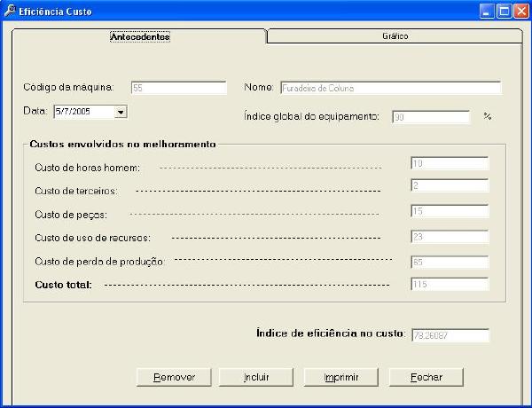Click the Custo de horas homem field
532x408 pixels.
[450, 163]
